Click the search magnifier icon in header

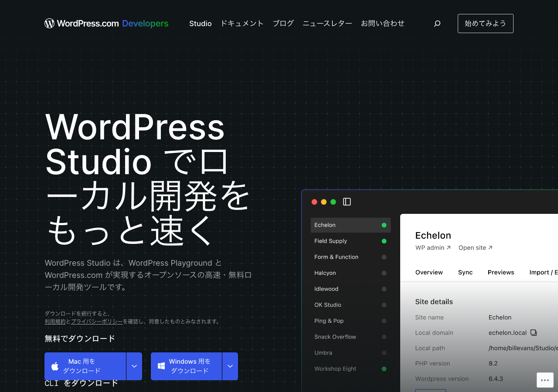click(437, 24)
